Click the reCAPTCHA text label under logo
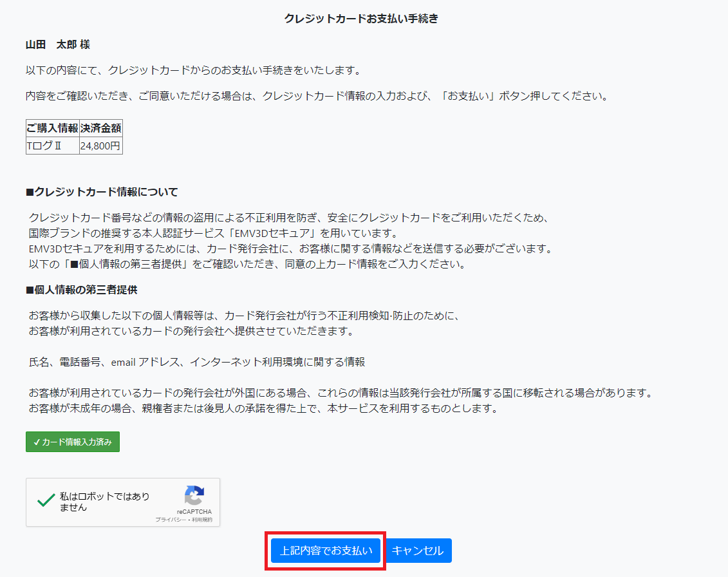728x577 pixels. [x=194, y=511]
